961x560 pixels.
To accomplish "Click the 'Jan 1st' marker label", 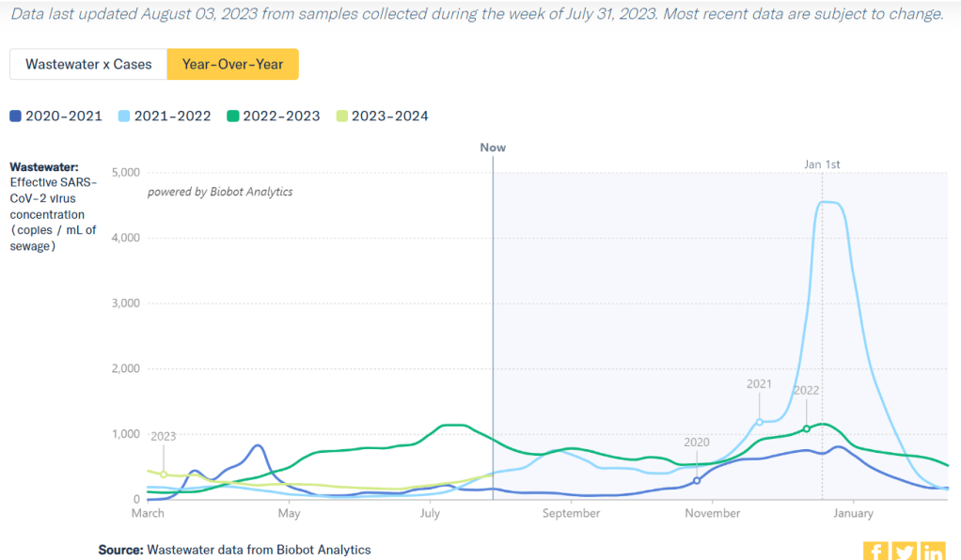I will [822, 164].
